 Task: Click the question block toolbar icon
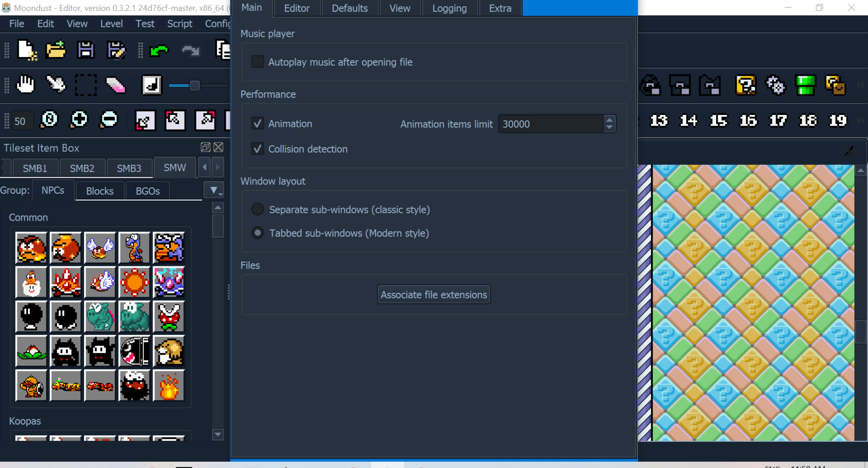(746, 85)
